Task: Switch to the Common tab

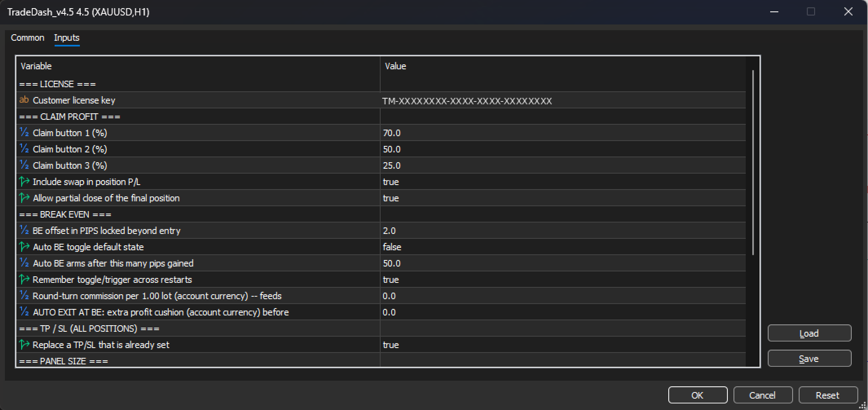Action: 28,37
